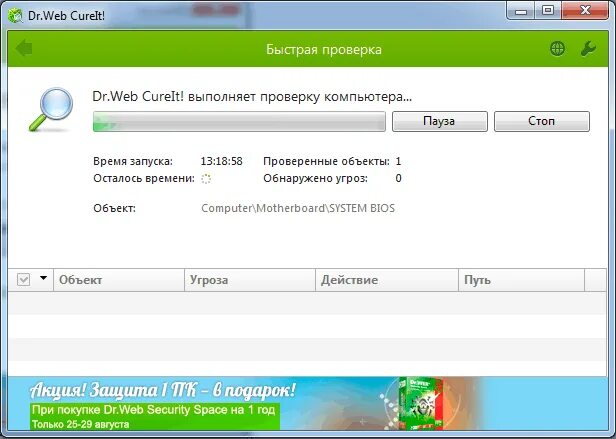Sort by the Действие column header
This screenshot has height=439, width=616.
click(x=387, y=280)
